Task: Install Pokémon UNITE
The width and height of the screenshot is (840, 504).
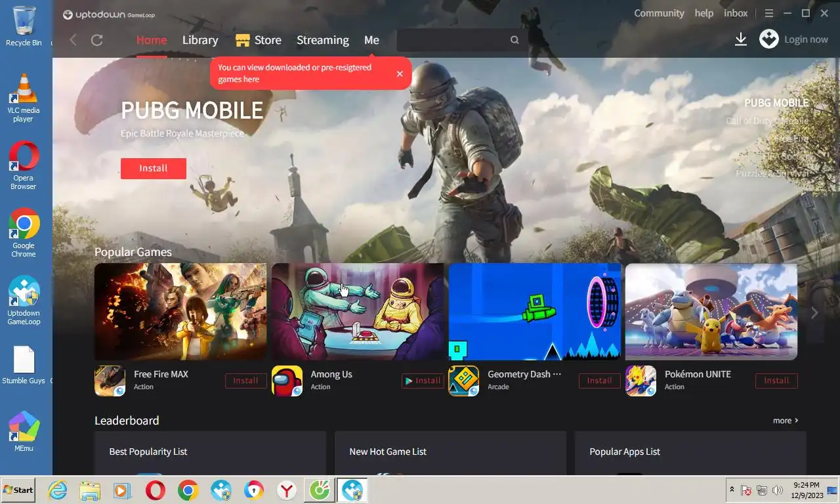Action: [776, 381]
